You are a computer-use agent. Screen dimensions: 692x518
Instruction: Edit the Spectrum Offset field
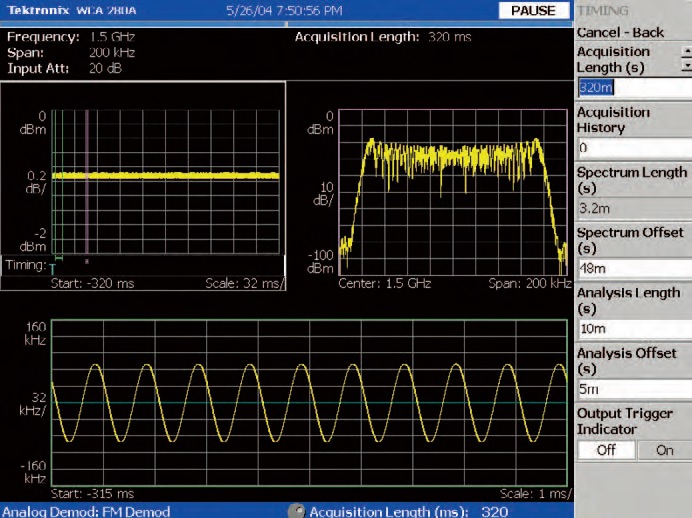tap(633, 268)
